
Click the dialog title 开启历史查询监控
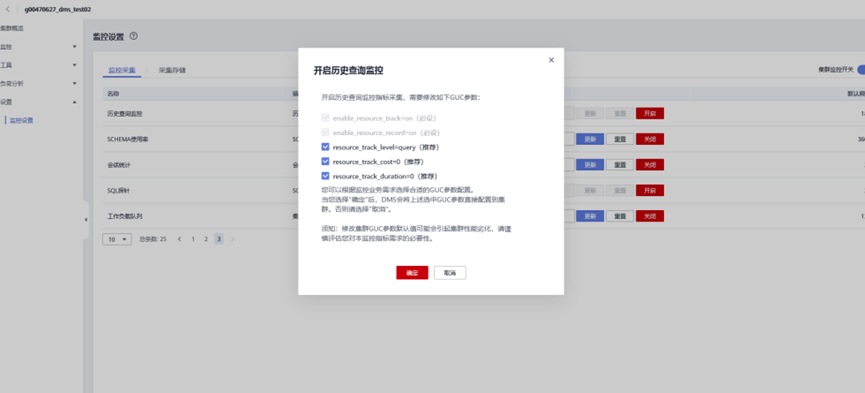tap(349, 71)
